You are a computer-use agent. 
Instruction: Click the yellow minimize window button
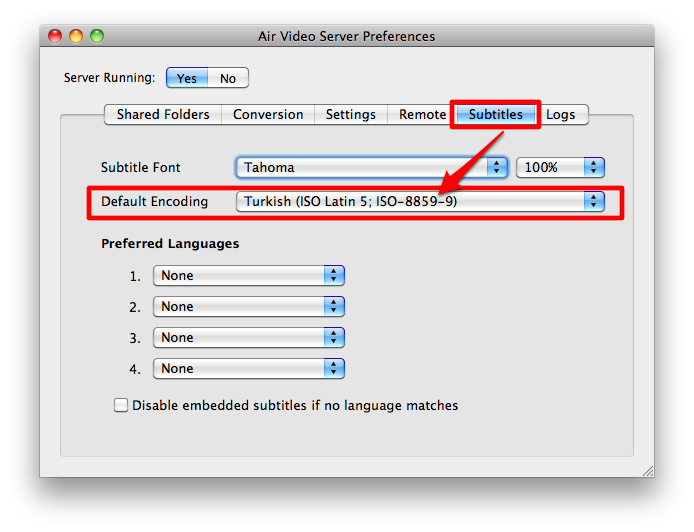[77, 36]
